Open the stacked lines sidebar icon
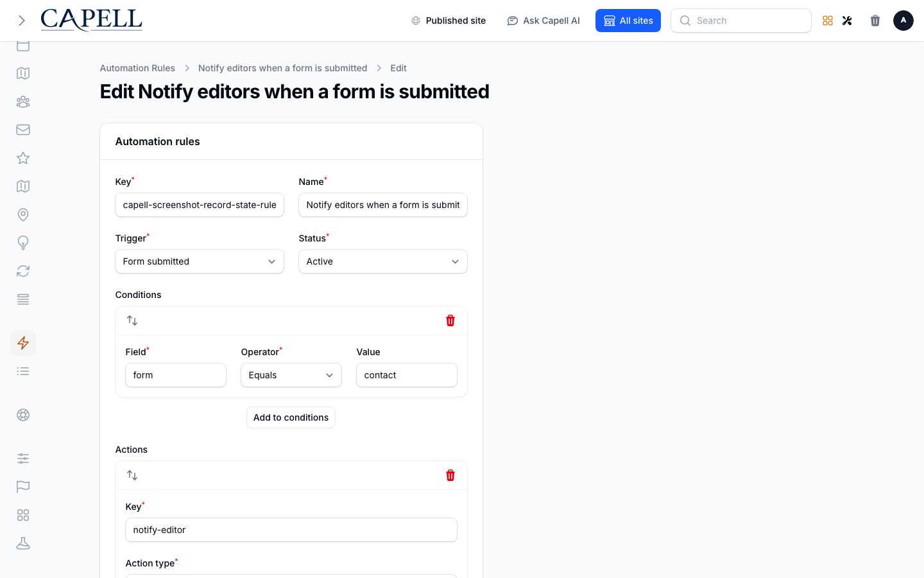This screenshot has width=924, height=578. click(23, 299)
